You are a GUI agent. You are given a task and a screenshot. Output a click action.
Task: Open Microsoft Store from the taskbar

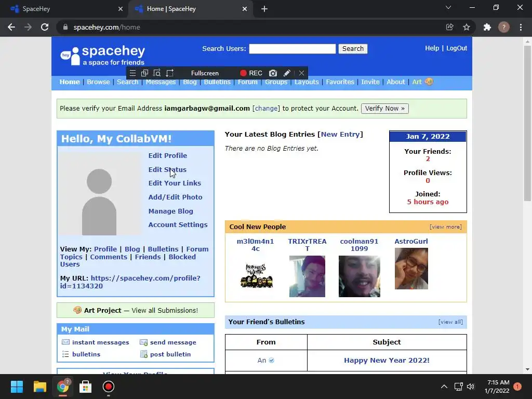85,387
